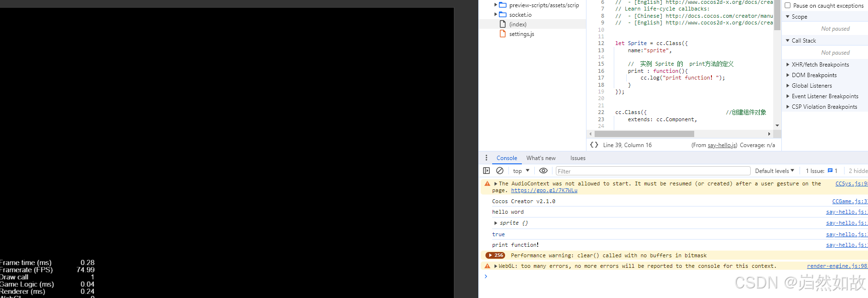Click the (index) file icon

tap(503, 24)
